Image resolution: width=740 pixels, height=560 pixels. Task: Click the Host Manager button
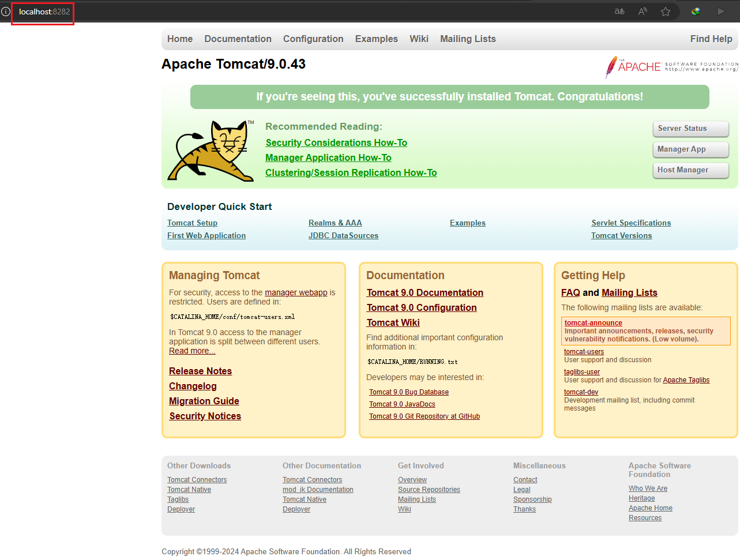click(690, 170)
